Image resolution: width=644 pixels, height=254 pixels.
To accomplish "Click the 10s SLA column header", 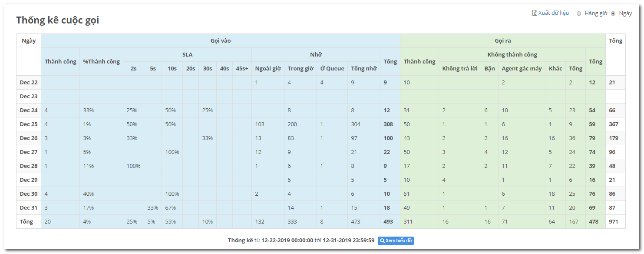I will coord(172,69).
